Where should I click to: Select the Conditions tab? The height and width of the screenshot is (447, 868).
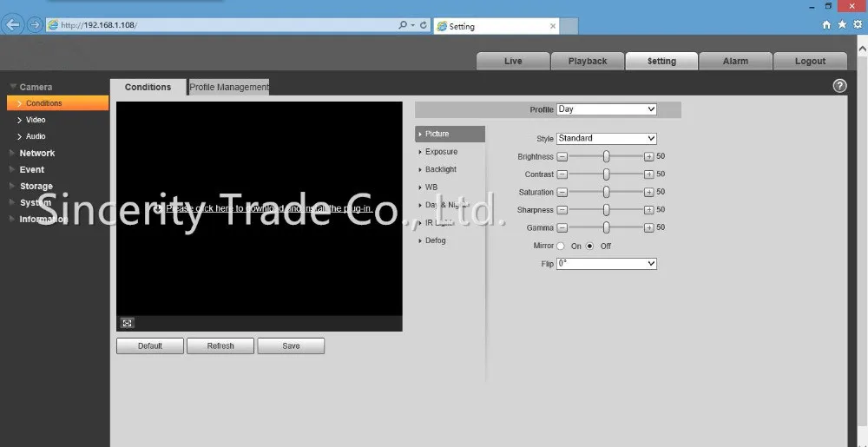pyautogui.click(x=148, y=87)
